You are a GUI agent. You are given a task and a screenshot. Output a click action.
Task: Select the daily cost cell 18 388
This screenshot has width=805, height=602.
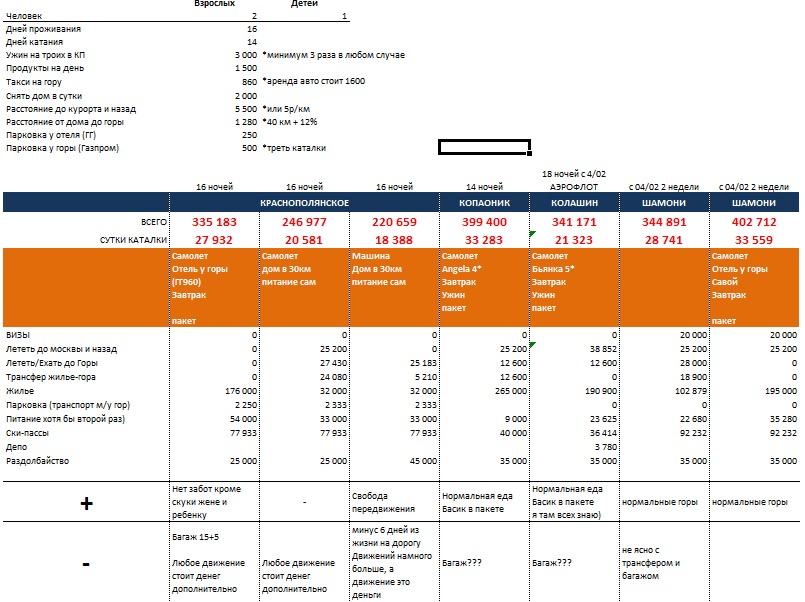394,240
